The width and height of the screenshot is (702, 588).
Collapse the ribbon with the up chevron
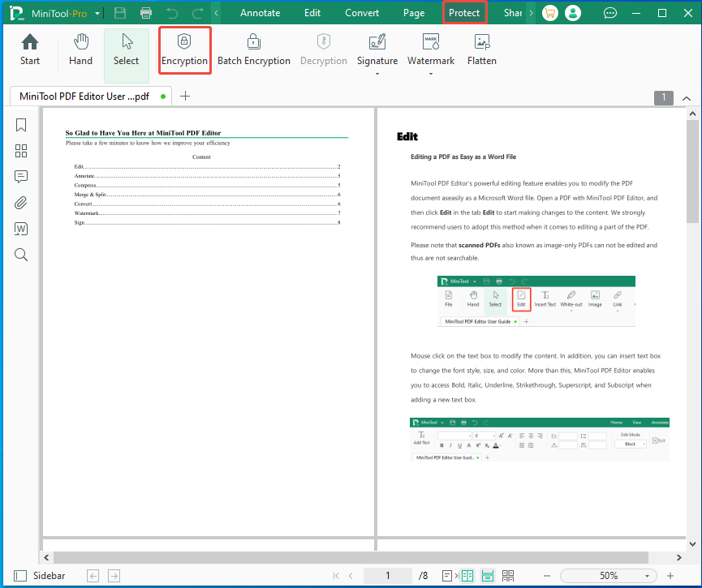coord(687,98)
